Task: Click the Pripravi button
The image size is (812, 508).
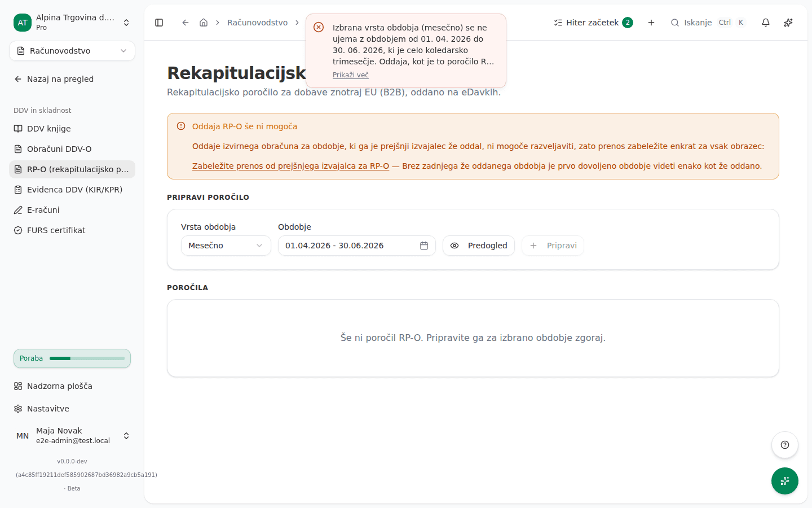Action: point(553,246)
